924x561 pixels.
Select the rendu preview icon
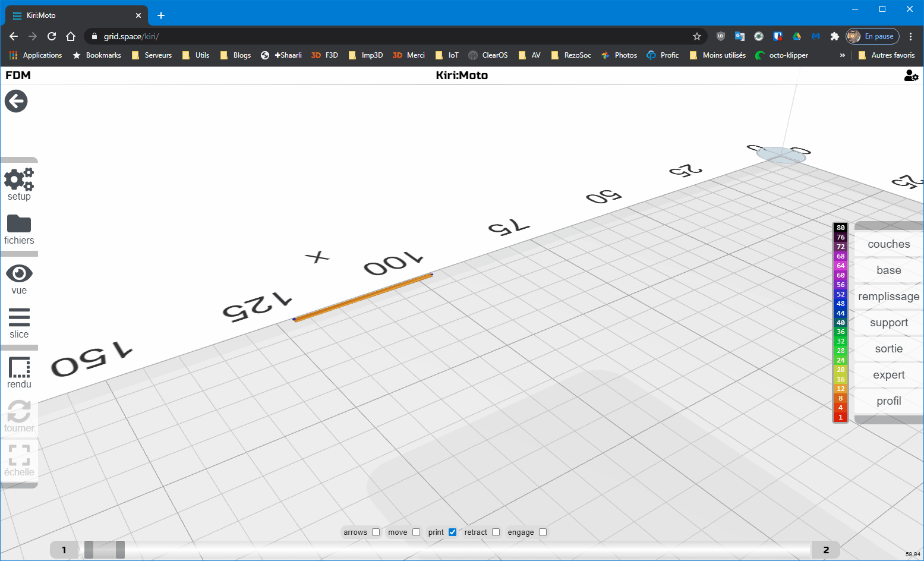click(19, 373)
